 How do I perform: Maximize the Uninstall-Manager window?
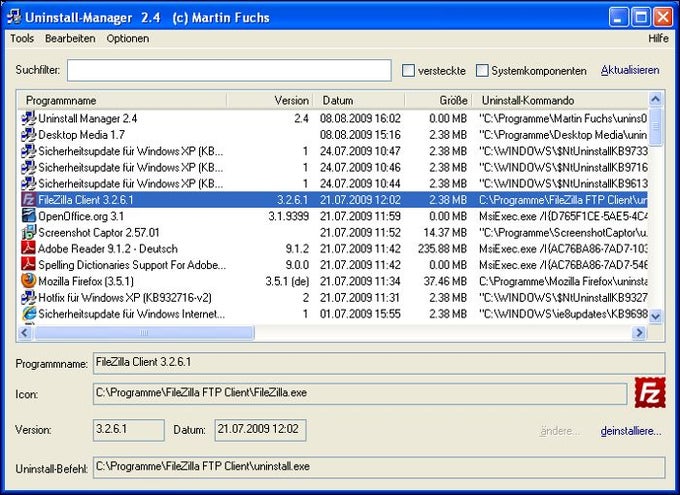[641, 17]
